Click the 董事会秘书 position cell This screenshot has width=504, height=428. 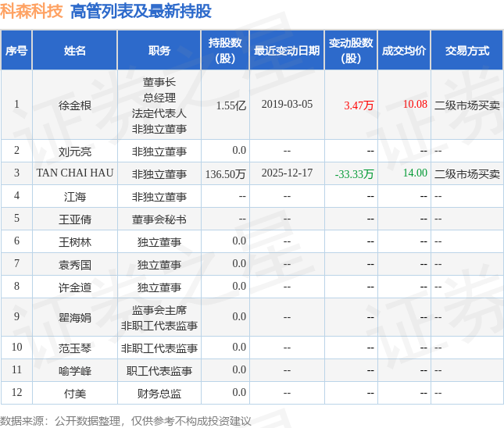pos(159,219)
